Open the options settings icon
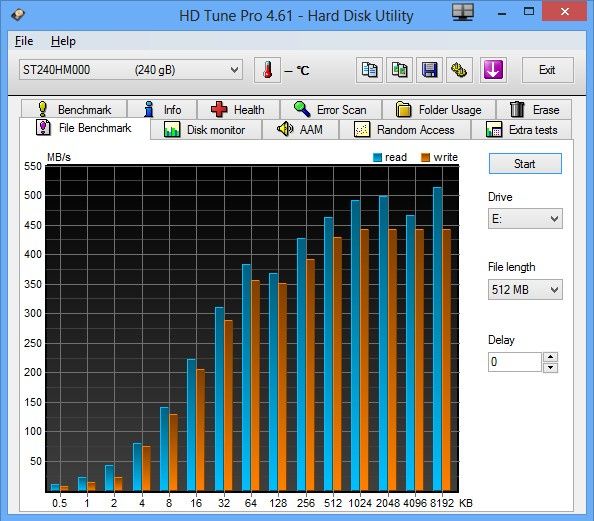Image resolution: width=594 pixels, height=521 pixels. click(x=459, y=70)
